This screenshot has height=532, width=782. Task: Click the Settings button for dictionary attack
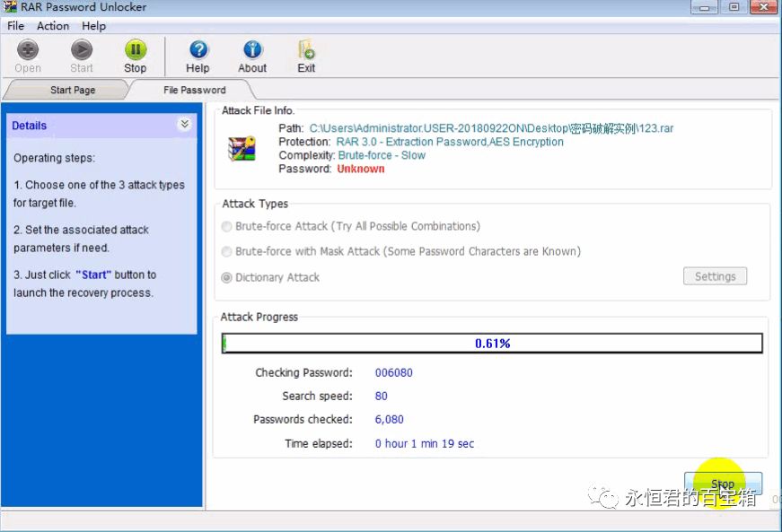coord(715,276)
